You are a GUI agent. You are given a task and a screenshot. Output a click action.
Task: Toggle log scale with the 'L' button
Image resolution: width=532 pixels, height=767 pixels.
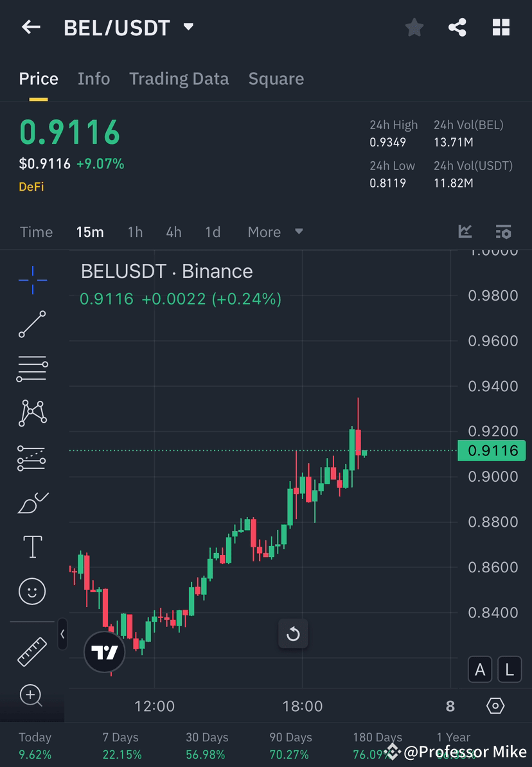pyautogui.click(x=510, y=669)
